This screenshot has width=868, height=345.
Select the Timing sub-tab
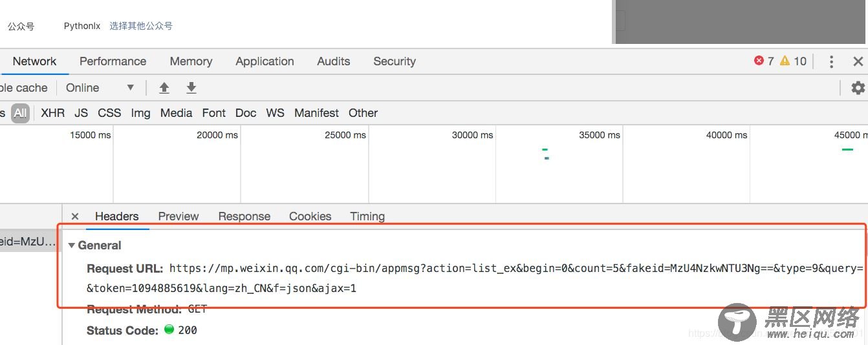click(367, 216)
